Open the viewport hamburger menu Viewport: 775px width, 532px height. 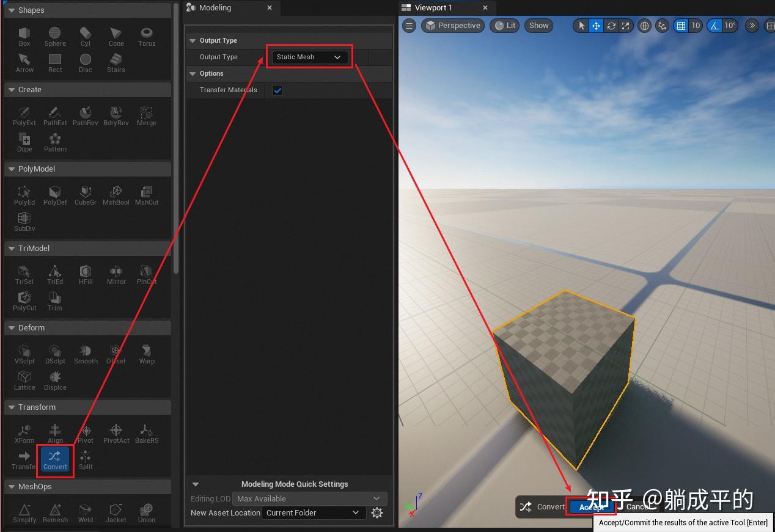pyautogui.click(x=409, y=25)
